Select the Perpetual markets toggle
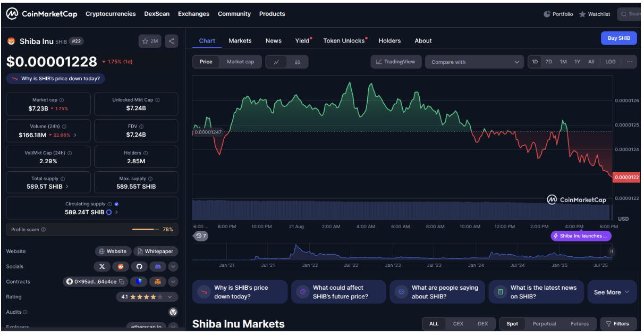Screen dimensions: 644x335 coord(544,323)
